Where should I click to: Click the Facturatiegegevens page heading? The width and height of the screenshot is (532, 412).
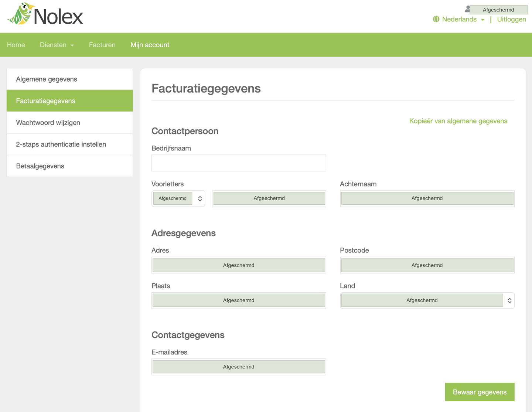206,89
